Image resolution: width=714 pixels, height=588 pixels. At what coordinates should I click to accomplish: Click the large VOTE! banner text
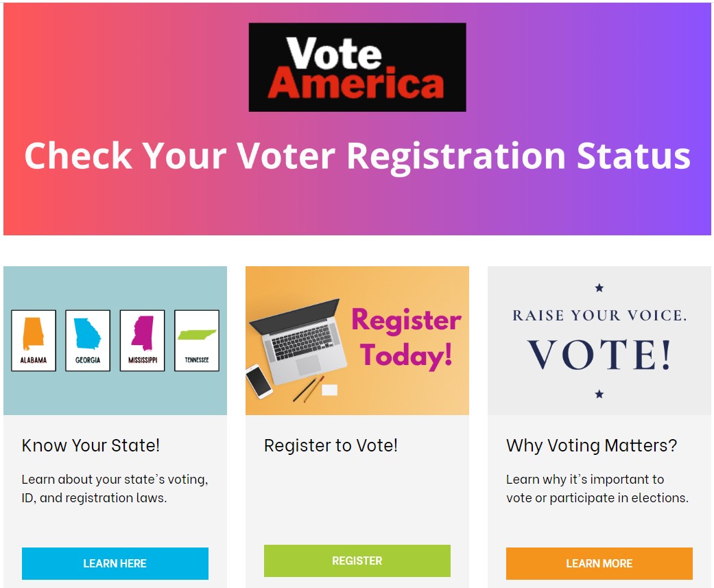[x=599, y=354]
